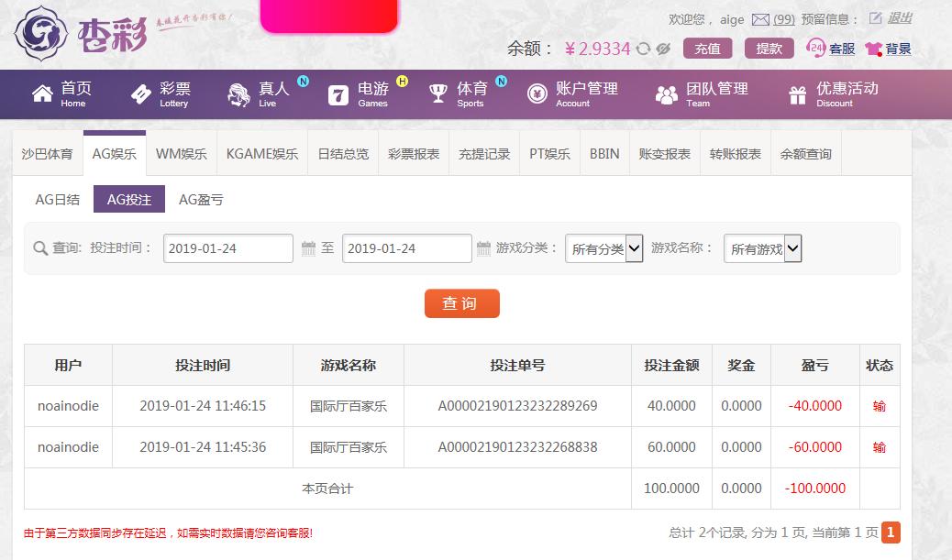The width and height of the screenshot is (952, 560).
Task: Click the 充值 recharge button
Action: click(707, 49)
